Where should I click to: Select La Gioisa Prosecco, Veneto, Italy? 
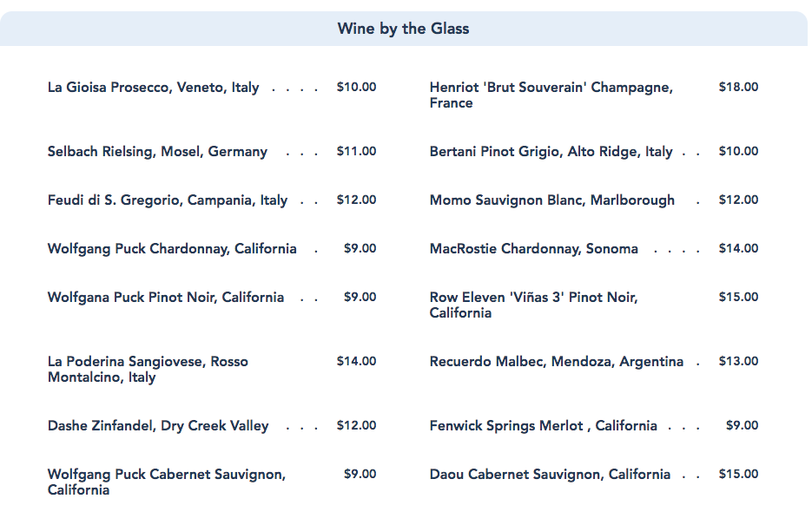click(x=153, y=88)
